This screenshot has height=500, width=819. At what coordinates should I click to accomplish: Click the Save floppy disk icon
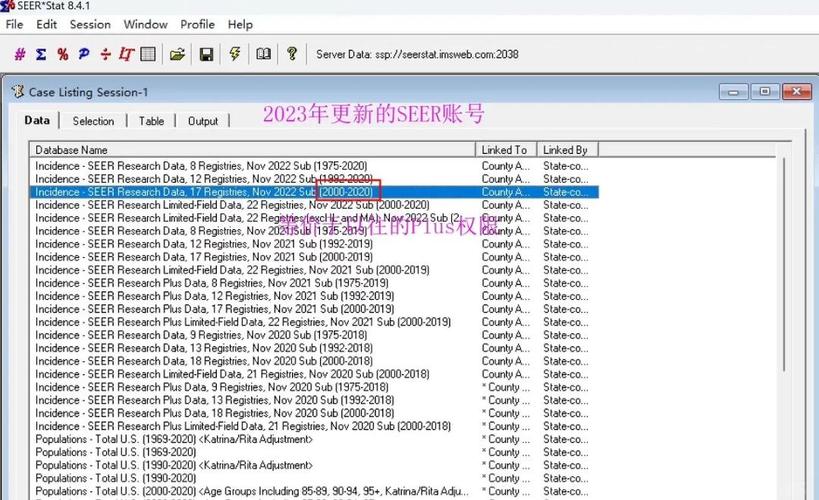coord(206,54)
